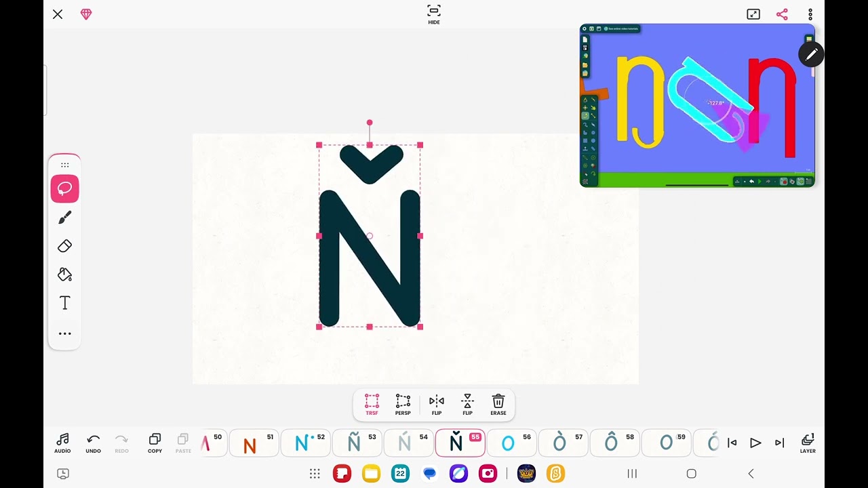Screen dimensions: 868x488
Task: Tap the Android recents button
Action: [x=632, y=474]
